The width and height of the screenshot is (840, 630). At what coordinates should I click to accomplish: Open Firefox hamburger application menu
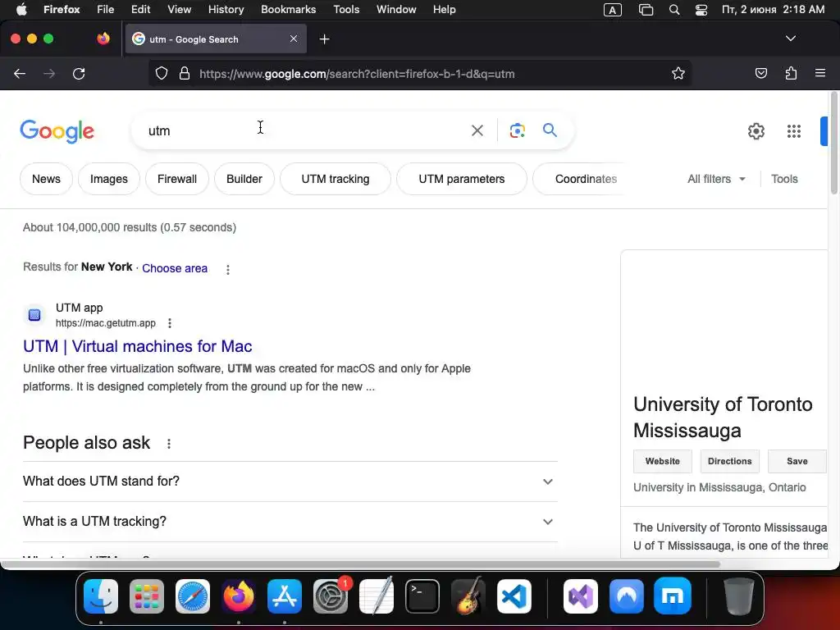819,73
